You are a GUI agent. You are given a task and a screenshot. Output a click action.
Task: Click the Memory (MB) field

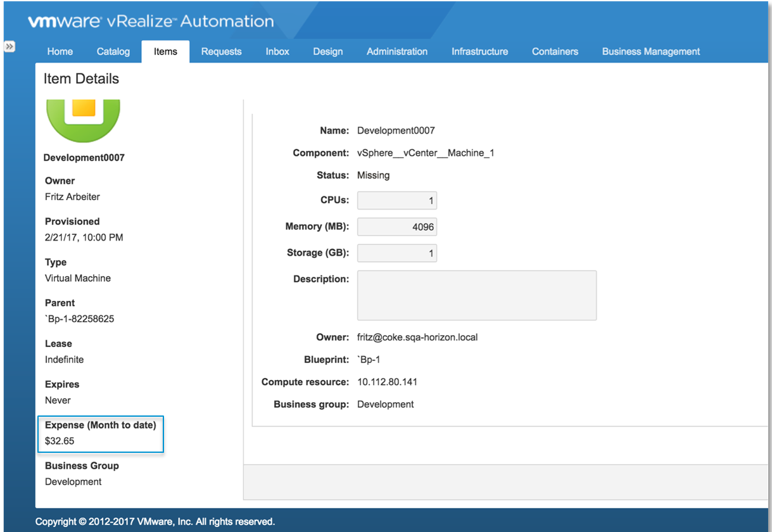tap(396, 226)
